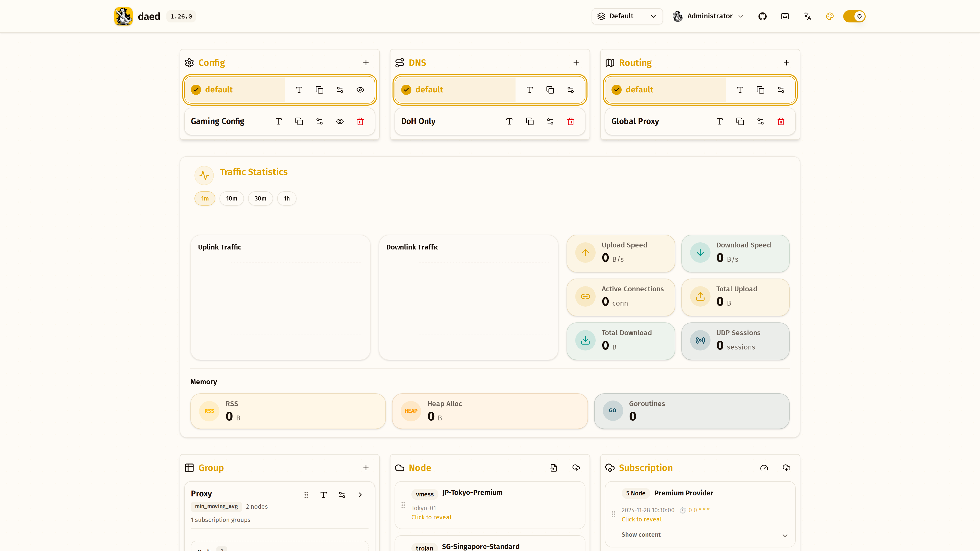Open the Administrator account menu

pyautogui.click(x=708, y=16)
